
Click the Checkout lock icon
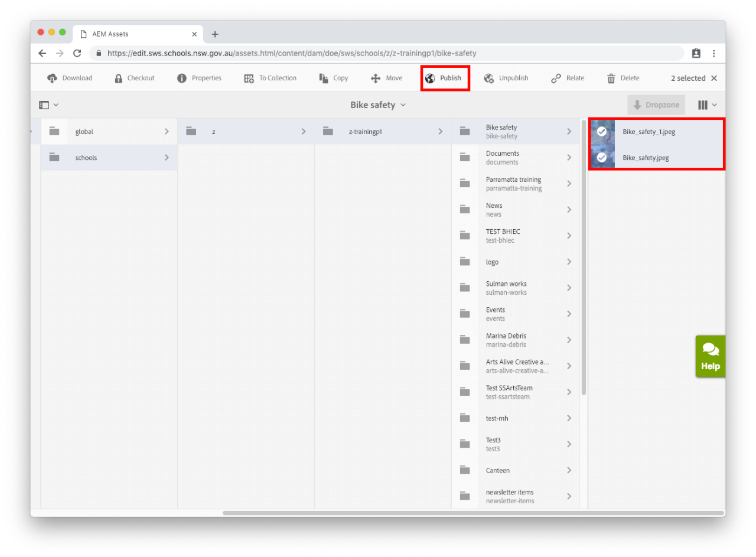pos(119,78)
